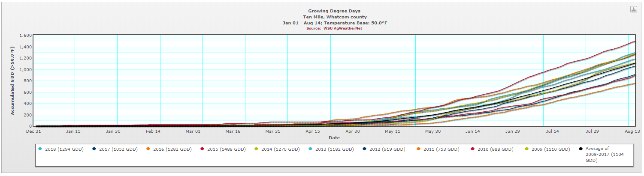This screenshot has height=176, width=644.
Task: Click the 2014 legend marker dot
Action: point(256,149)
